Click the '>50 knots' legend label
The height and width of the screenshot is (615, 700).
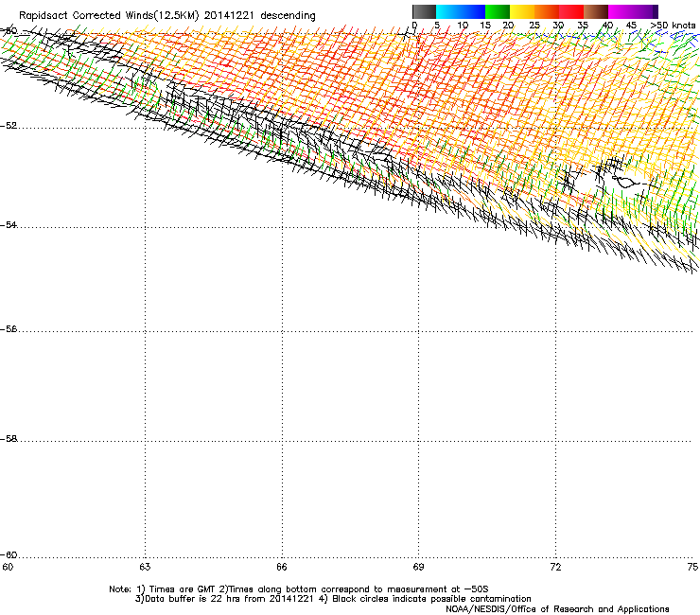pos(673,26)
